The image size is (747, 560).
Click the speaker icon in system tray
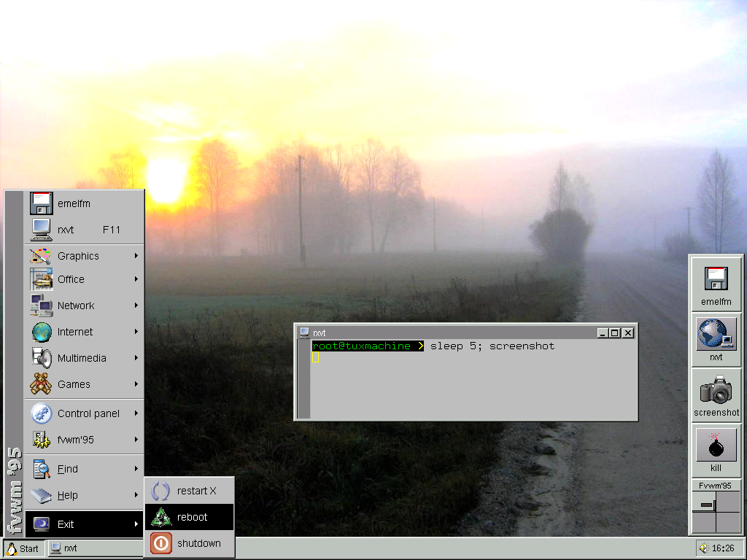704,548
